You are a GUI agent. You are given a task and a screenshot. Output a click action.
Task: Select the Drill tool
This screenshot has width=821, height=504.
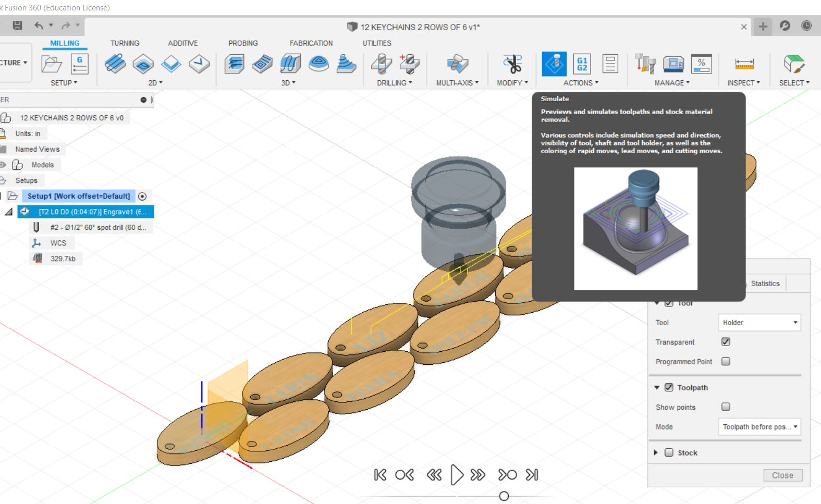coord(382,64)
